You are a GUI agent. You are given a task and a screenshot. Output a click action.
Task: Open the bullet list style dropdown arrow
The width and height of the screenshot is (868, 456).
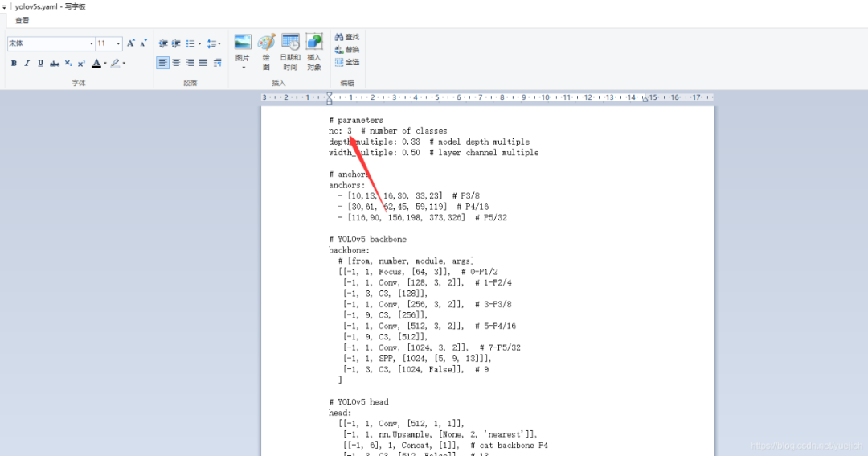200,43
